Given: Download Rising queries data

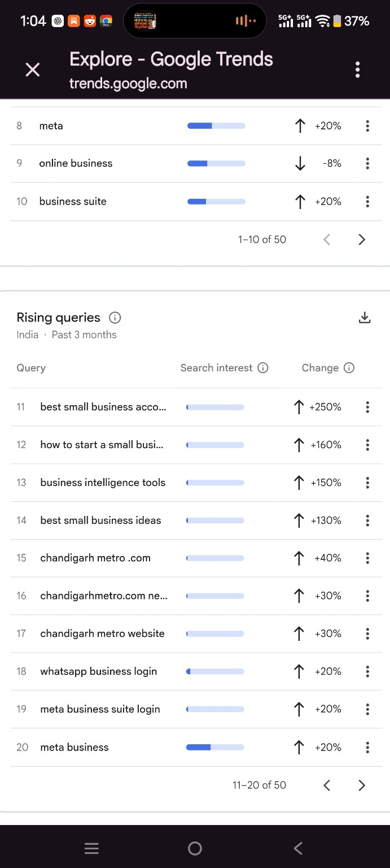Looking at the screenshot, I should (x=365, y=318).
